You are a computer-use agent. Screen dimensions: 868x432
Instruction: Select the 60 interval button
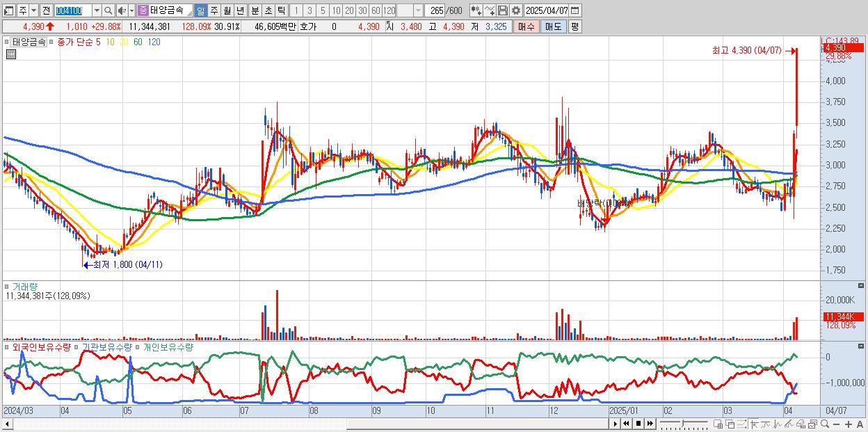coord(376,10)
